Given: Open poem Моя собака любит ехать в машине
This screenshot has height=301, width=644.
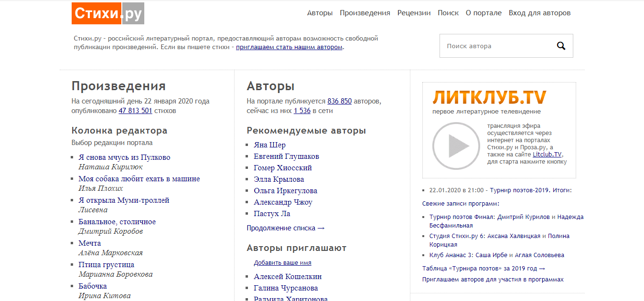Looking at the screenshot, I should pos(139,179).
